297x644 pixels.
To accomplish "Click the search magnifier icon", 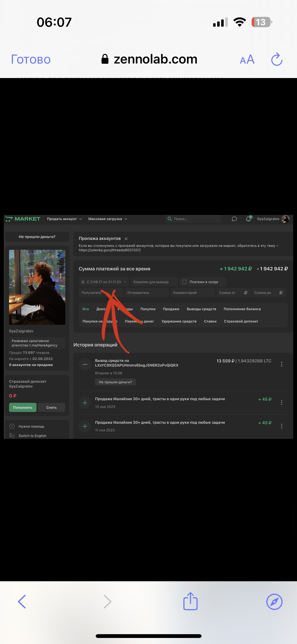I will pos(170,219).
